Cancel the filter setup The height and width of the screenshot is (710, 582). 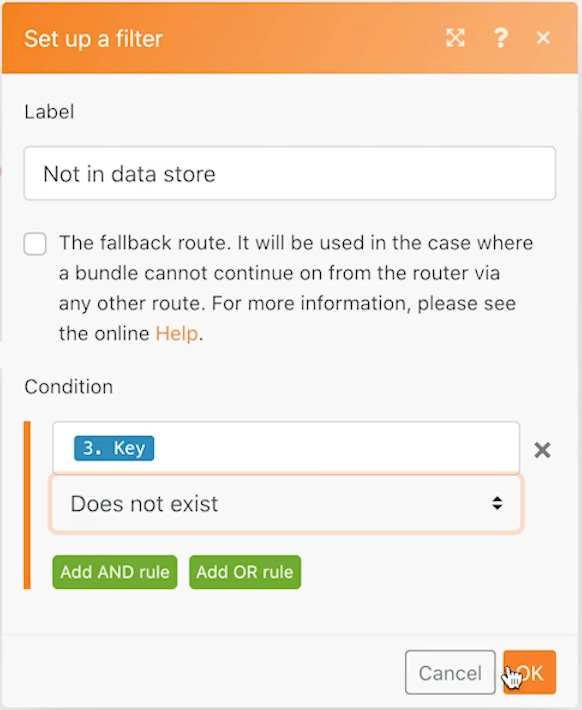coord(450,672)
